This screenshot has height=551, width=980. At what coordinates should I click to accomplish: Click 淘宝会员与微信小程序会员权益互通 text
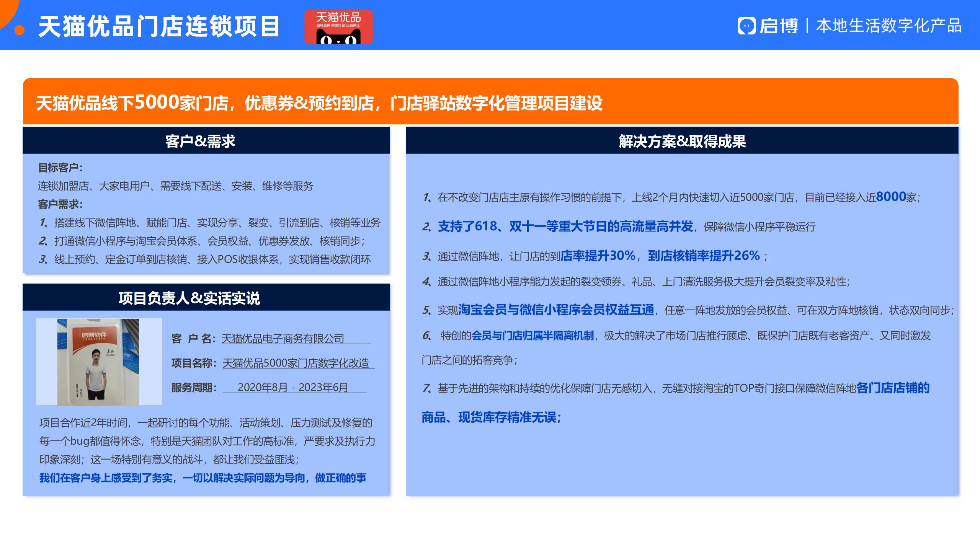[x=556, y=310]
